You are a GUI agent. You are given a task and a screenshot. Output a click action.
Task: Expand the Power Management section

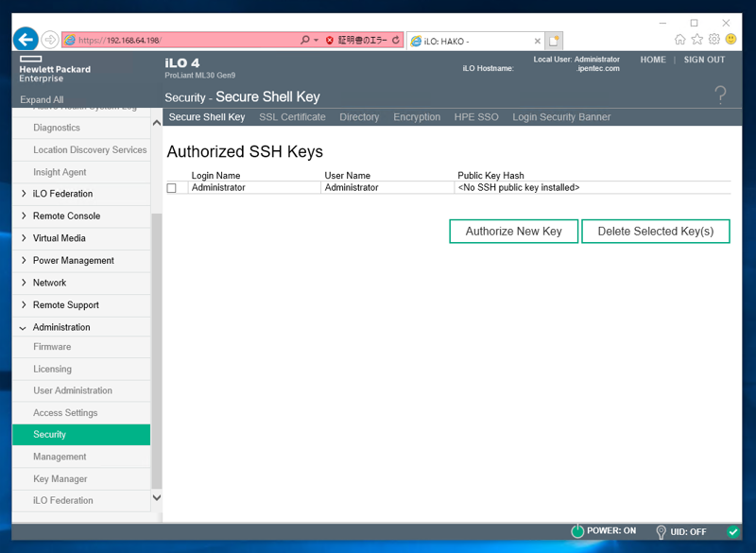click(x=23, y=260)
